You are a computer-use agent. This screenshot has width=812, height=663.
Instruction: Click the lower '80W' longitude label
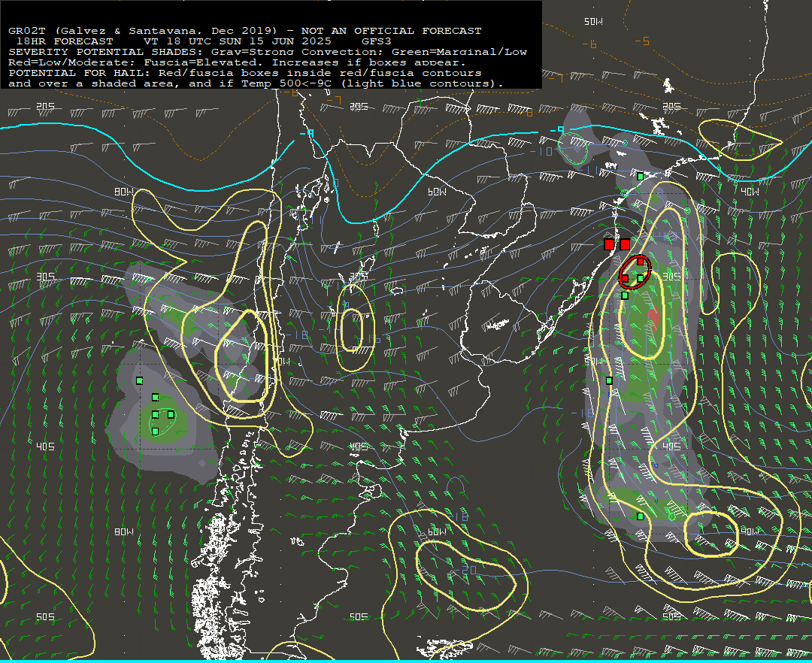tap(124, 531)
